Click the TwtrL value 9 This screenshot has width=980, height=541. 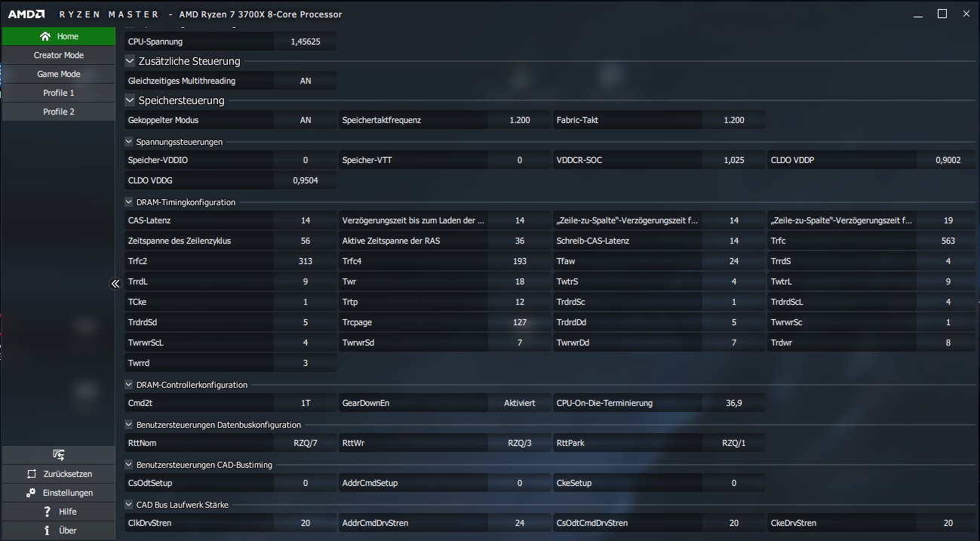948,281
